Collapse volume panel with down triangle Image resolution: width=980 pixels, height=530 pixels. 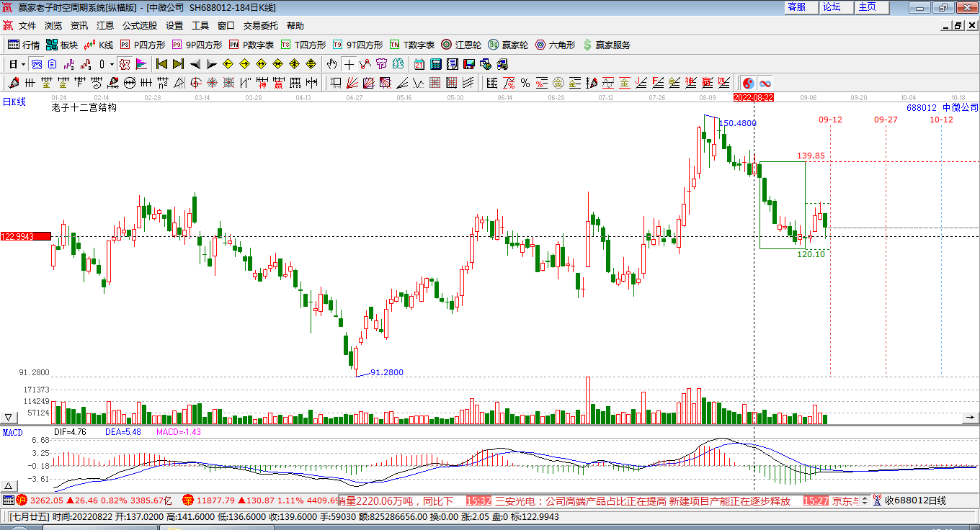(x=9, y=417)
